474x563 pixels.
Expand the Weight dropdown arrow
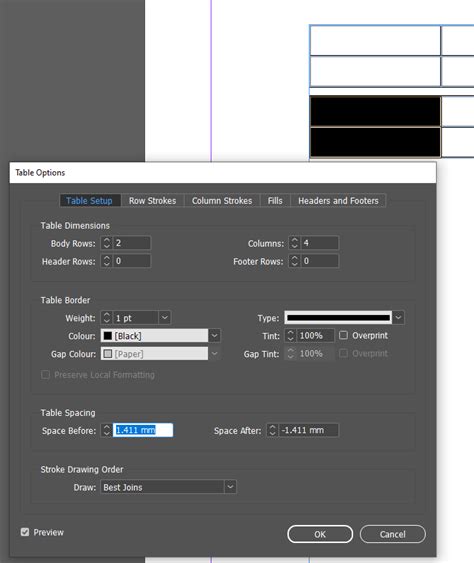pos(164,318)
